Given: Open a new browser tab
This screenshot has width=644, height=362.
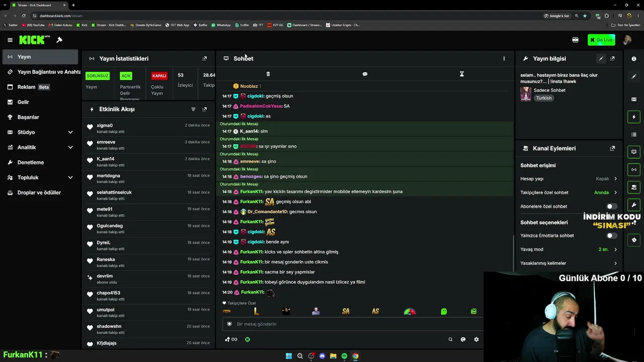Looking at the screenshot, I should 73,5.
